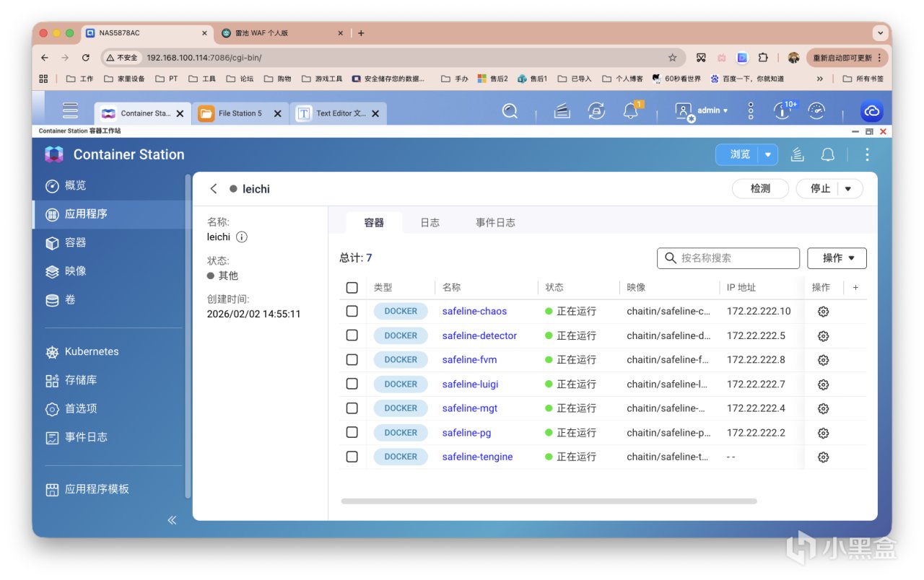The image size is (924, 580).
Task: Open the QTS background tasks icon
Action: [562, 110]
